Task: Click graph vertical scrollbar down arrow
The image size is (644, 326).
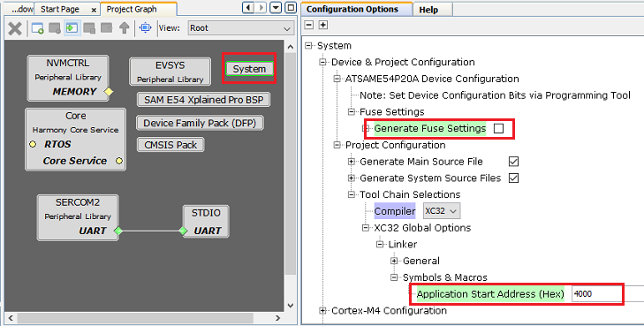Action: (x=291, y=306)
